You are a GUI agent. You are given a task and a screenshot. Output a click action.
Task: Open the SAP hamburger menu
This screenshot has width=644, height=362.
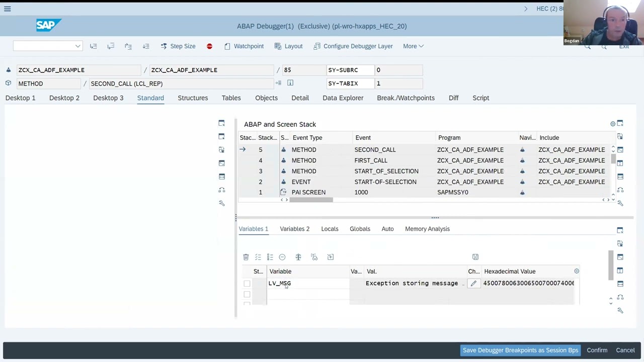point(8,9)
